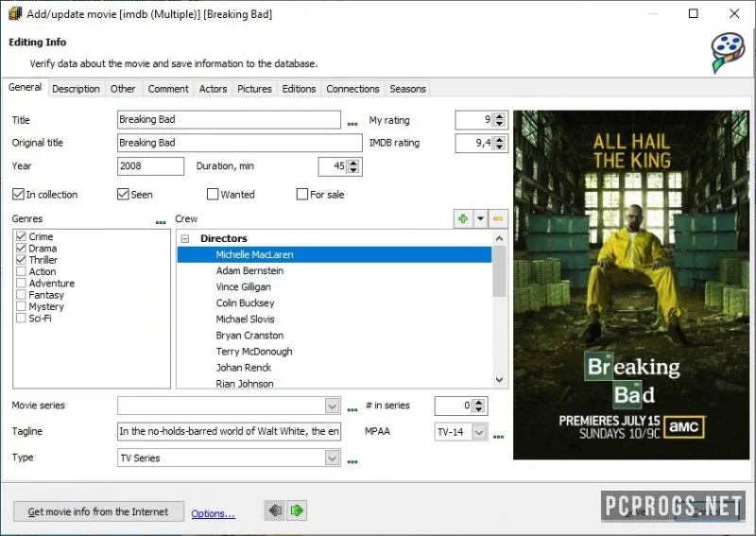This screenshot has width=756, height=536.
Task: Uncheck the Thriller genre
Action: coord(21,259)
